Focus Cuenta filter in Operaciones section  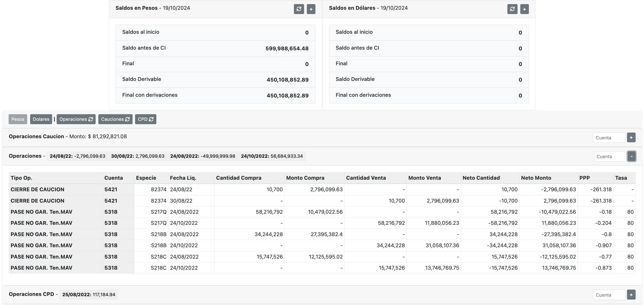[610, 157]
